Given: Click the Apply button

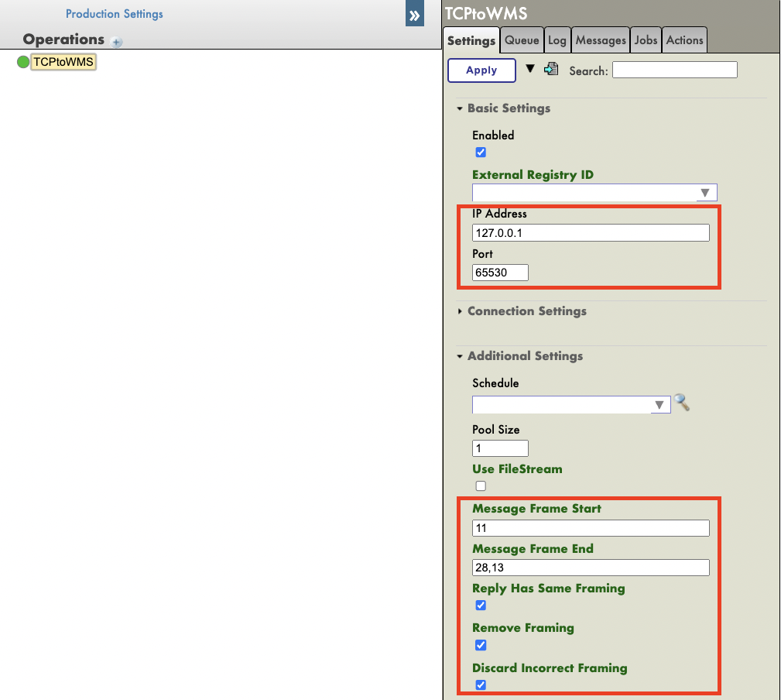Looking at the screenshot, I should [481, 70].
